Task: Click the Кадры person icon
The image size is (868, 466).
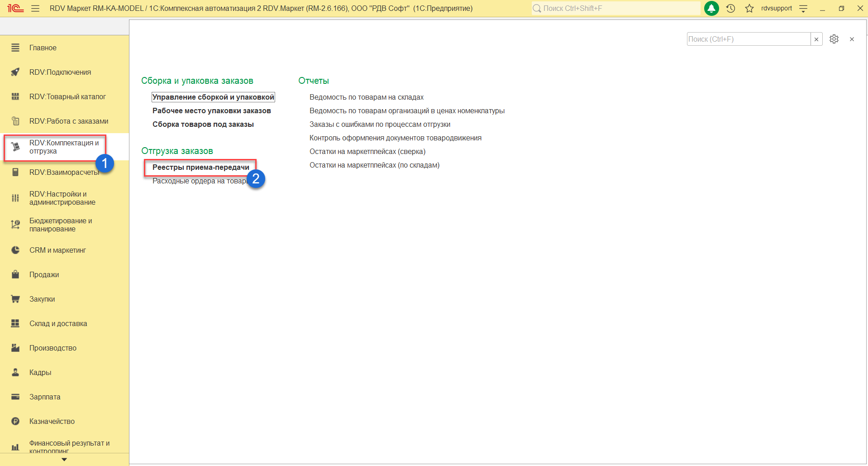Action: tap(15, 372)
